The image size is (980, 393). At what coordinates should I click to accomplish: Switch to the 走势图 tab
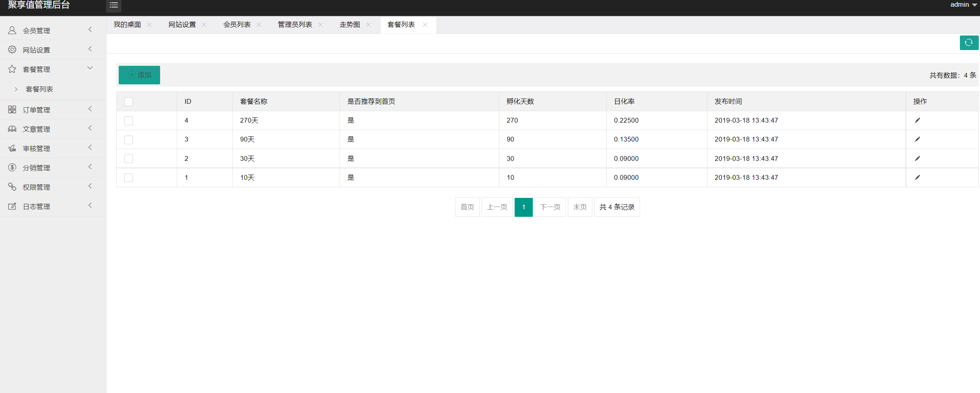[x=349, y=24]
